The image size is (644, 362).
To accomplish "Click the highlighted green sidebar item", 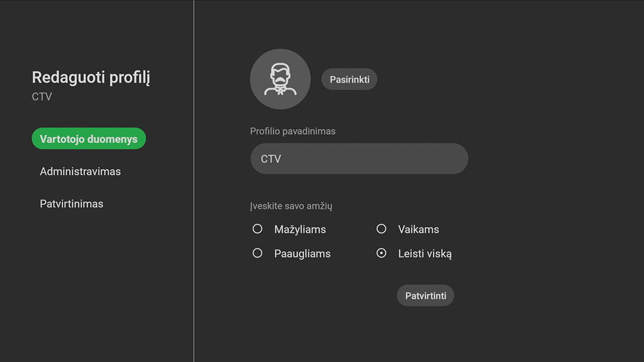I will tap(89, 138).
